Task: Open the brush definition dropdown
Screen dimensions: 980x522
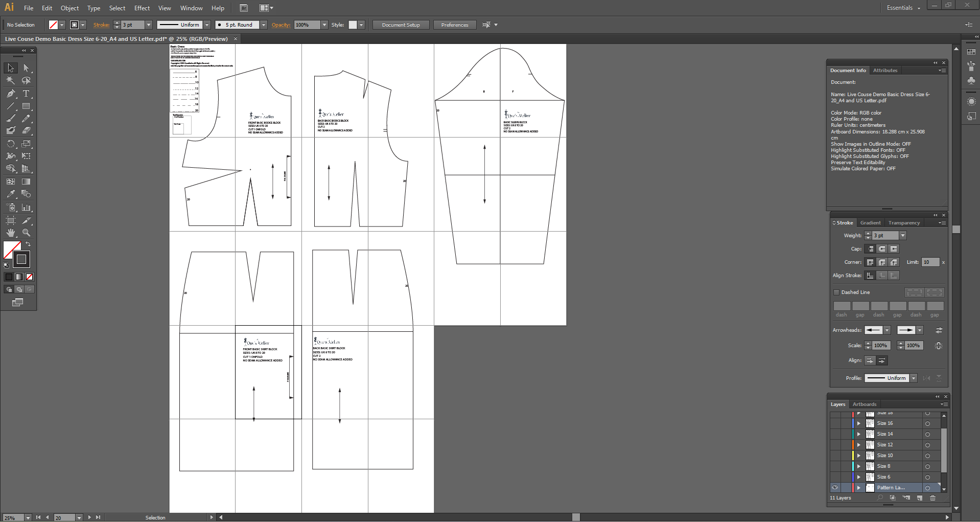Action: [x=264, y=25]
